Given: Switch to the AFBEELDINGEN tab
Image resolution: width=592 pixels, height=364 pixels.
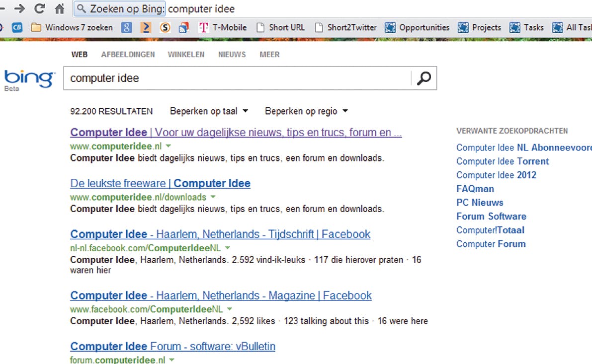Looking at the screenshot, I should [x=128, y=55].
